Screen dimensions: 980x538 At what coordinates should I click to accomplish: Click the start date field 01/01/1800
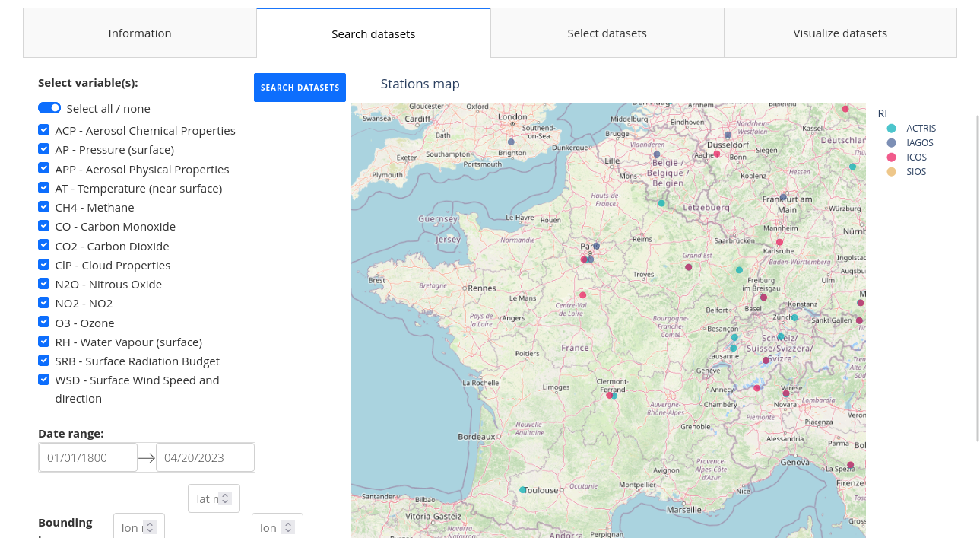(x=87, y=457)
